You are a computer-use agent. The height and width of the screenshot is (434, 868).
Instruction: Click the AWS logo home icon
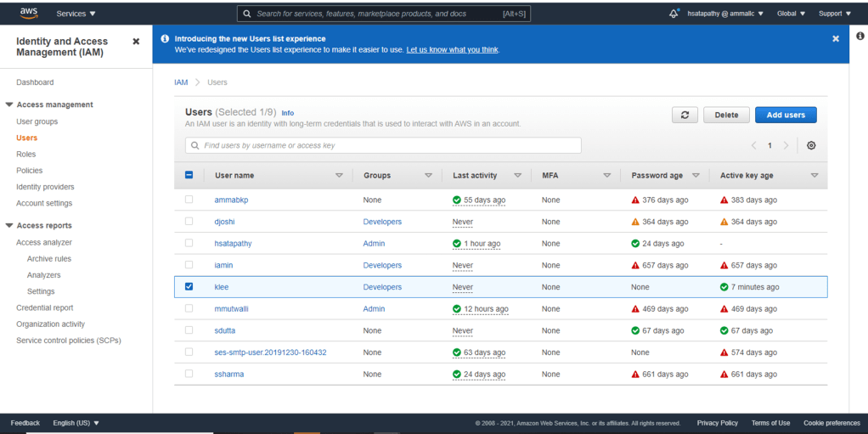[29, 13]
